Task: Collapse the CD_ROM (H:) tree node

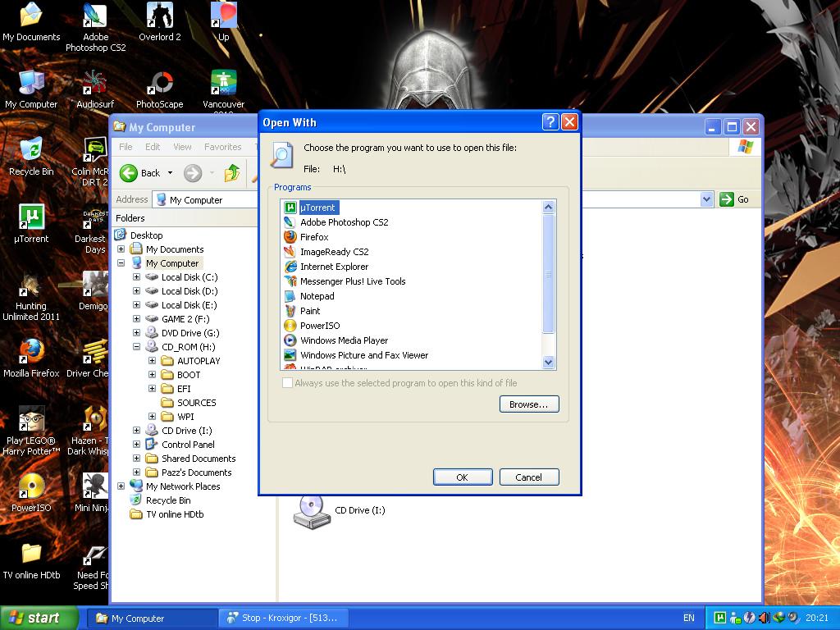Action: pos(137,347)
